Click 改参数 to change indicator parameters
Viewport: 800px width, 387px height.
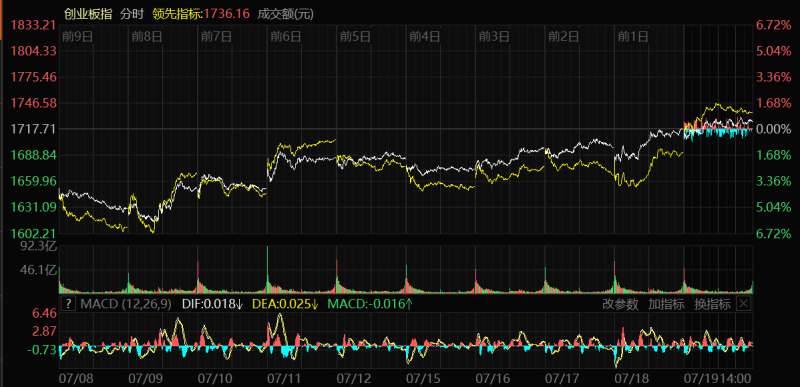[620, 304]
